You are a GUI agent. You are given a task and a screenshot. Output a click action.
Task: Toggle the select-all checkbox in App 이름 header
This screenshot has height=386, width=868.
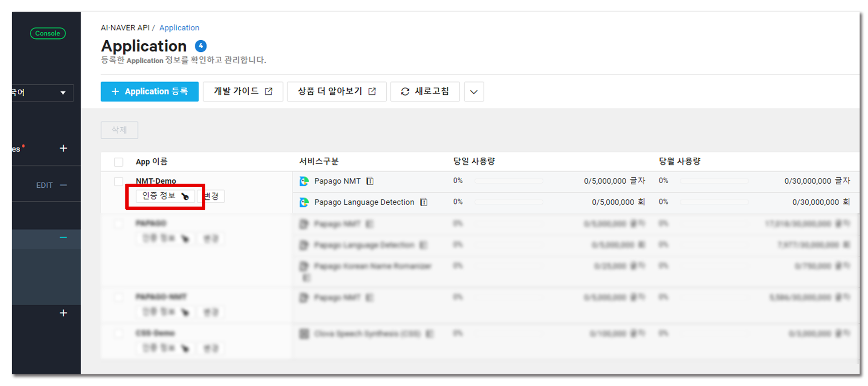[119, 162]
